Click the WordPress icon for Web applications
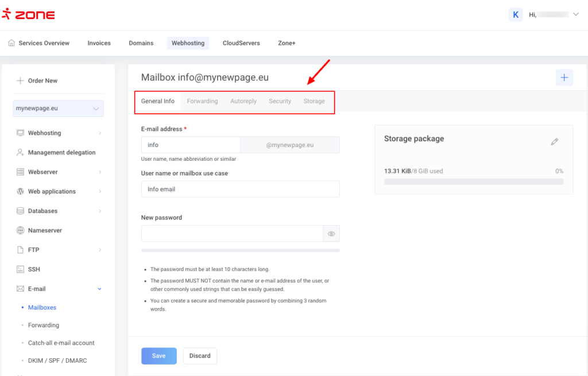Screen dimensions: 588x376 click(x=21, y=191)
